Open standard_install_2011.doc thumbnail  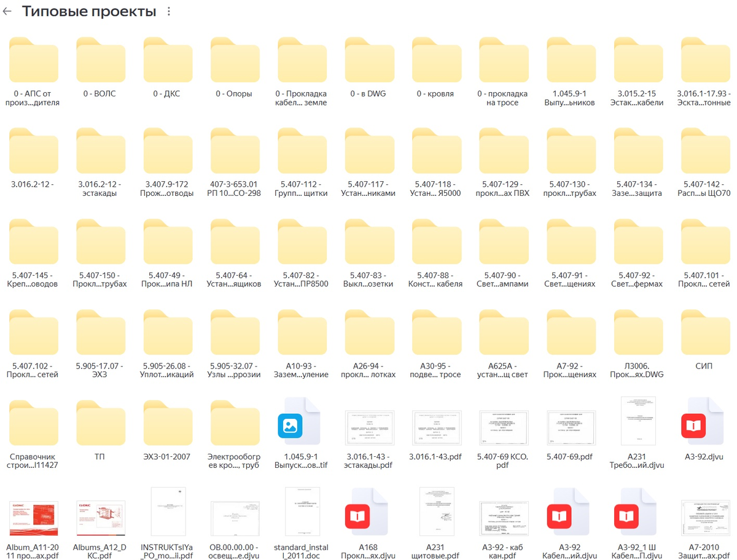coord(302,511)
